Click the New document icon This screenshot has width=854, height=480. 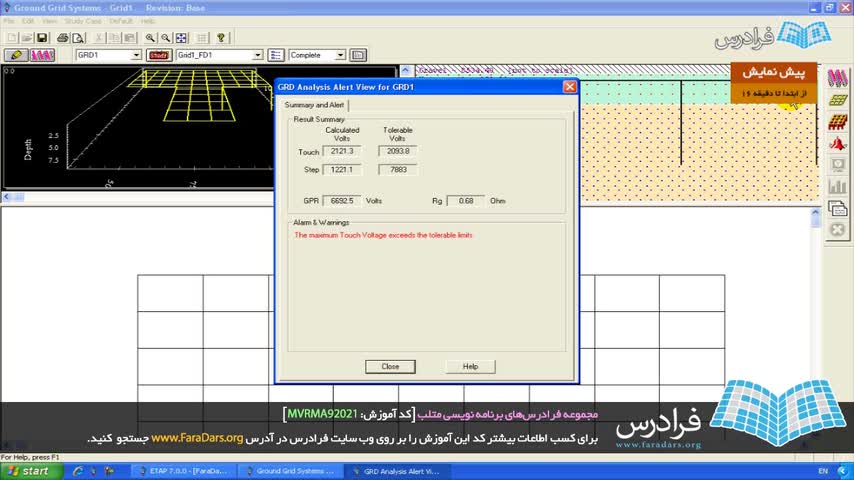[x=12, y=38]
